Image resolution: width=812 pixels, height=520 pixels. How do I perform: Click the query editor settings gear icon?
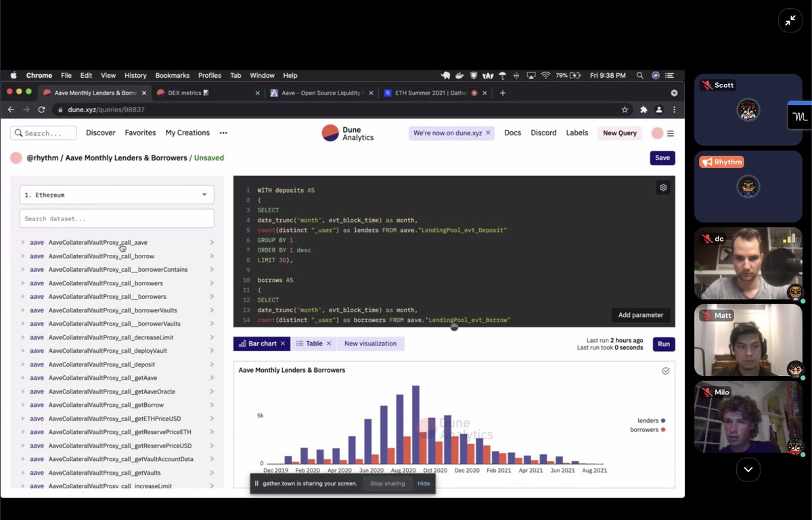pos(663,188)
